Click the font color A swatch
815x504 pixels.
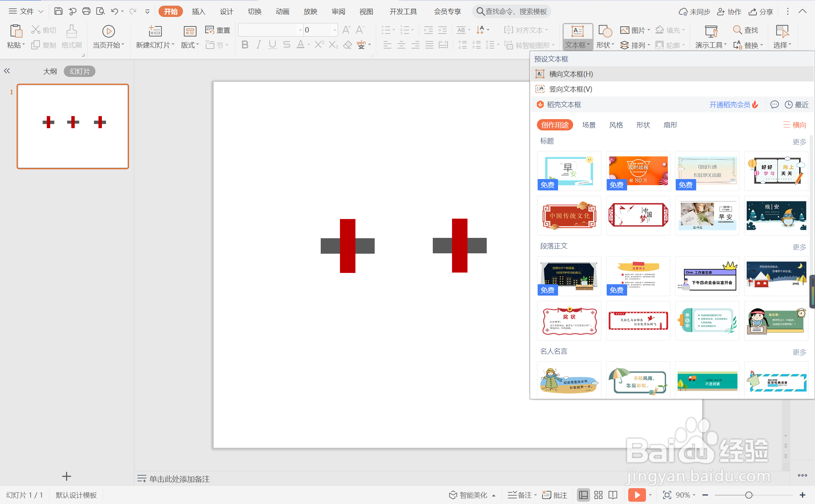click(x=300, y=45)
